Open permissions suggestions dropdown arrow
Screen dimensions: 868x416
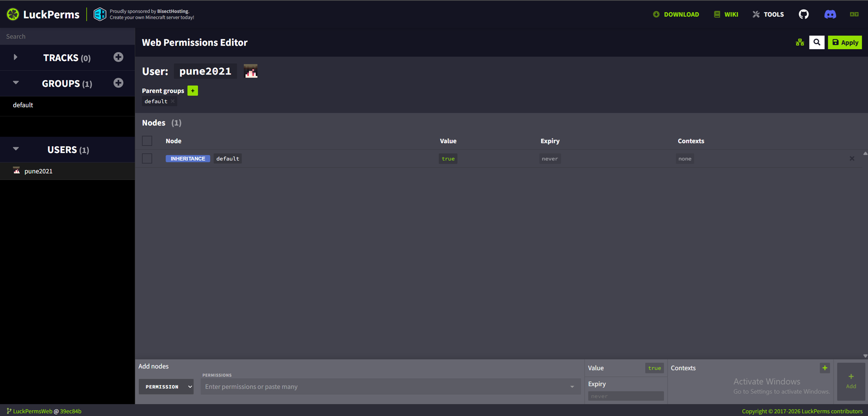pyautogui.click(x=572, y=387)
